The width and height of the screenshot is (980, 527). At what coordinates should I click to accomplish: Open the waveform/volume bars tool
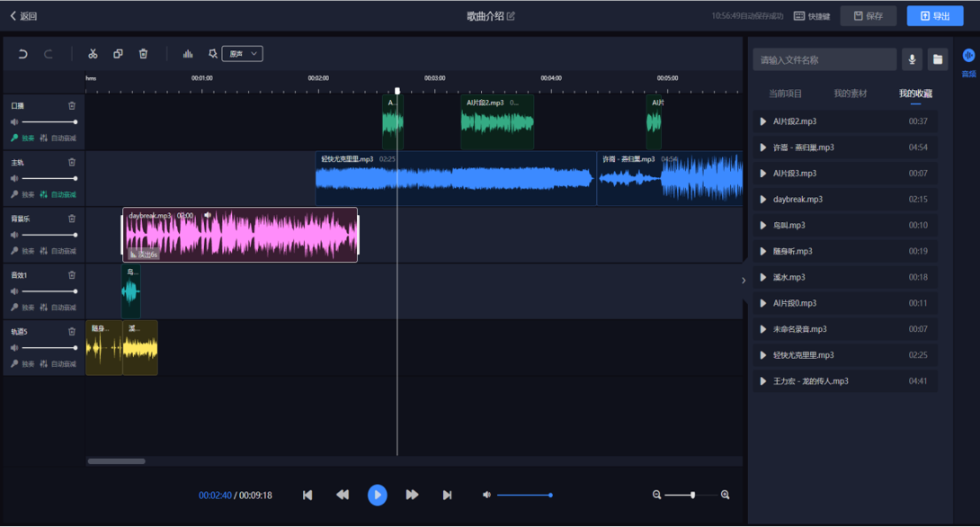point(187,53)
